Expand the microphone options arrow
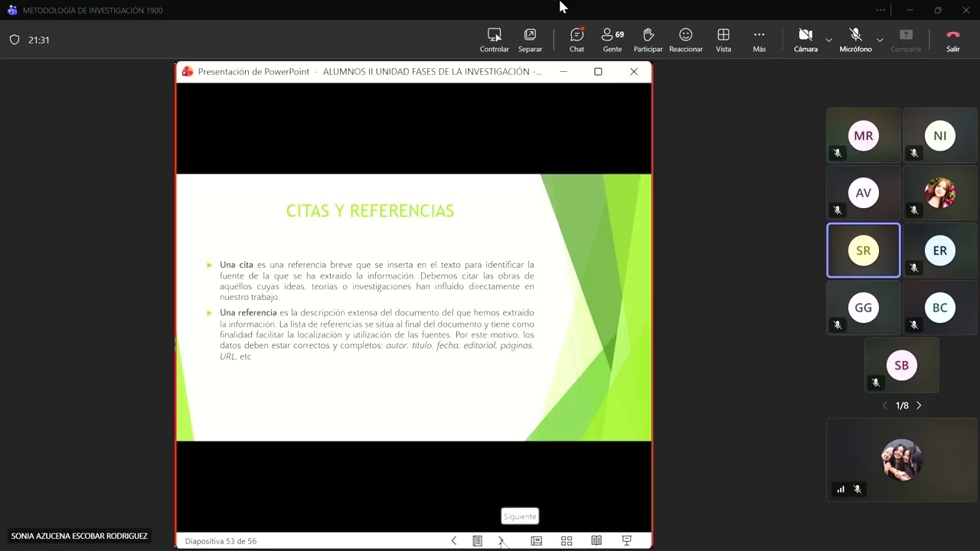 (x=880, y=40)
